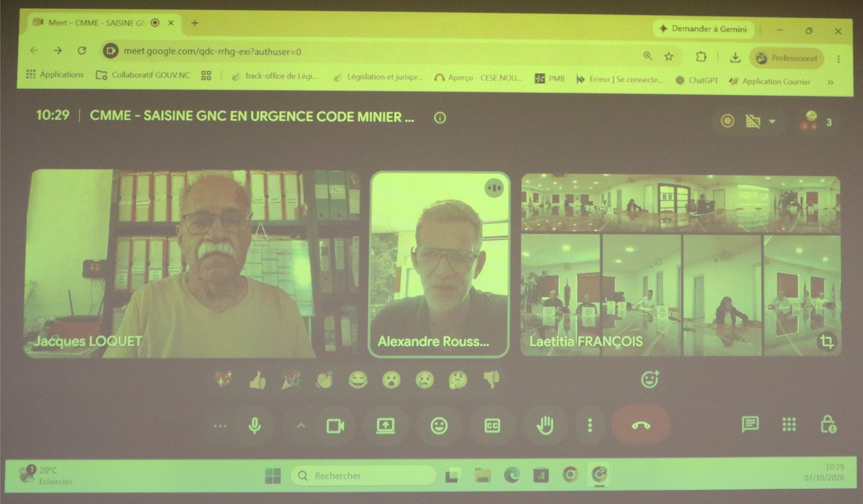The height and width of the screenshot is (504, 863).
Task: Open Collaboratif GOUV.NC bookmark folder
Action: coord(142,75)
